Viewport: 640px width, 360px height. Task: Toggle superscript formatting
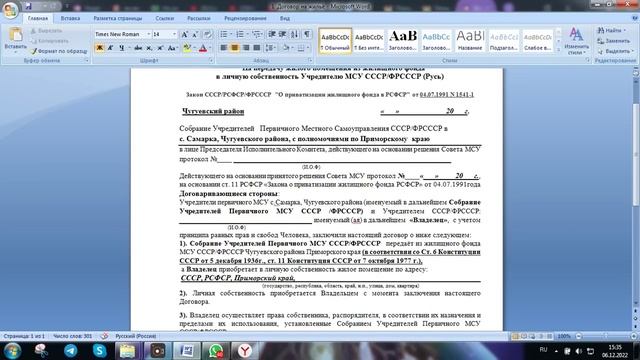160,48
